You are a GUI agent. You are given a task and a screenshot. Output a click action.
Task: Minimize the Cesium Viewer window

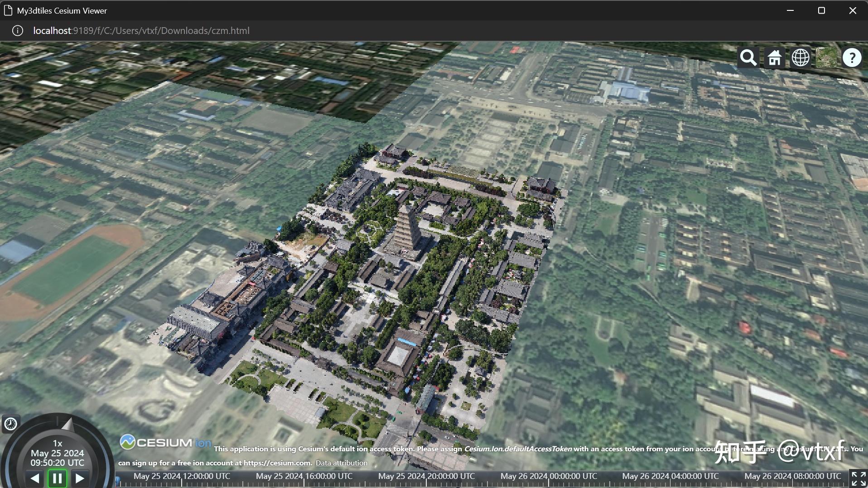(x=791, y=10)
